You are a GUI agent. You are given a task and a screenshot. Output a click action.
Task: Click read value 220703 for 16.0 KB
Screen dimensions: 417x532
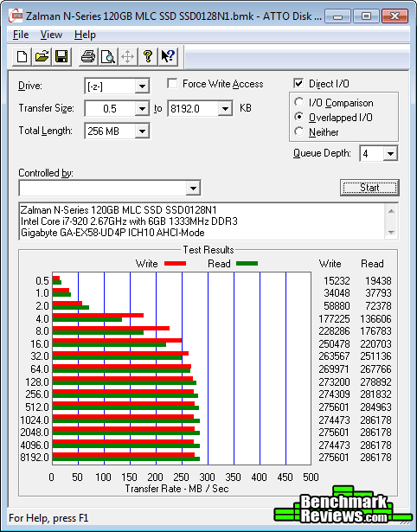[x=376, y=343]
